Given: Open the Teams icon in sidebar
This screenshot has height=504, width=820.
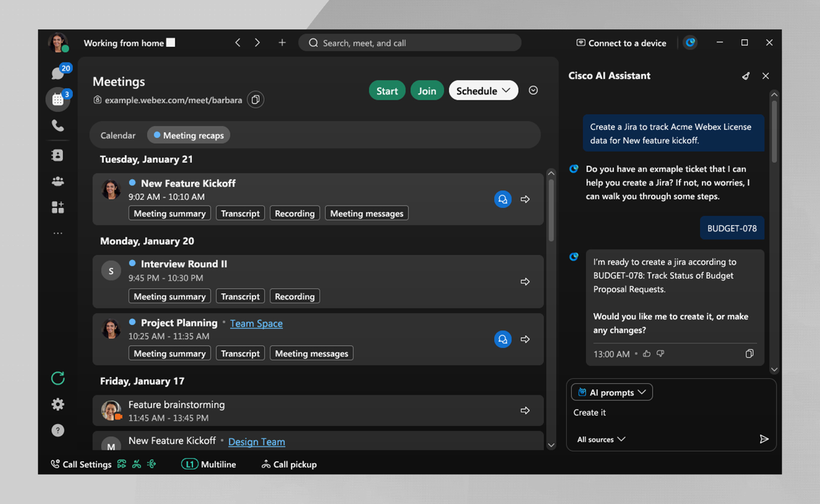Looking at the screenshot, I should tap(58, 181).
